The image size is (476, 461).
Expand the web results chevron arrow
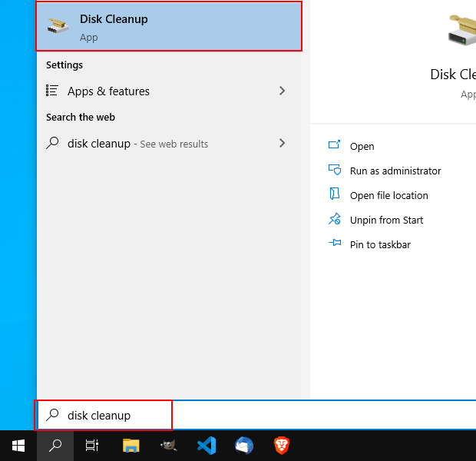[282, 143]
